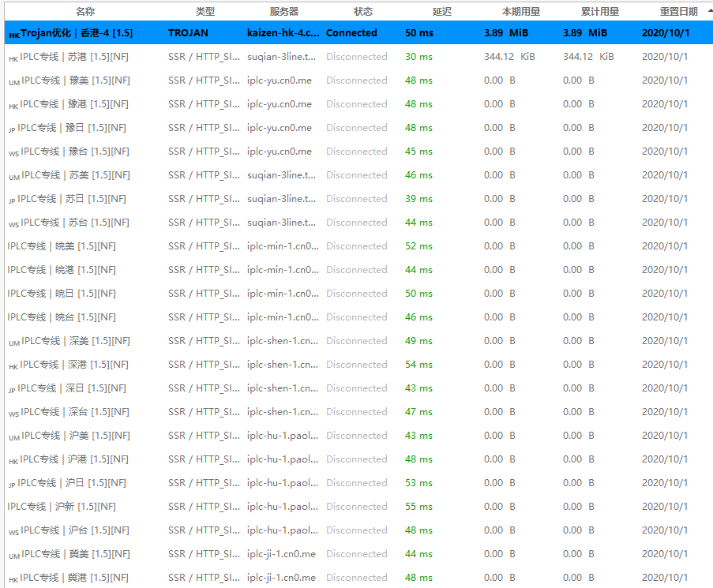
Task: Choose the IPLC专线 | 沪美 [1.5][NF] node
Action: 358,436
